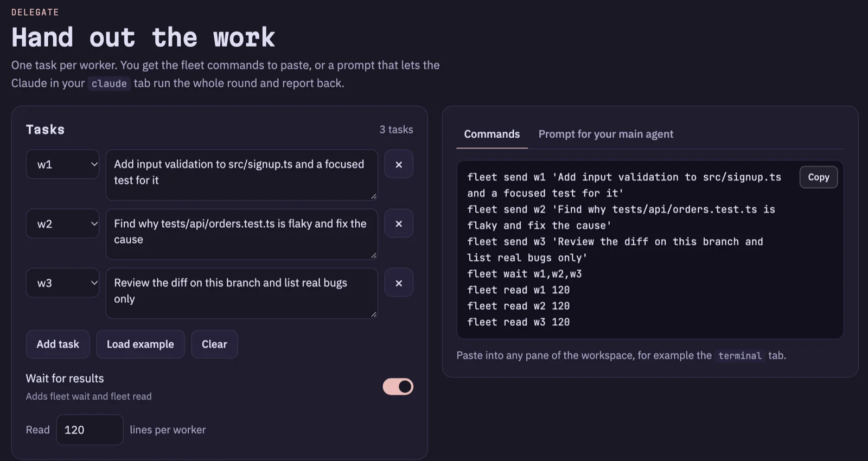
Task: Grab resize handle of the signup.ts task box
Action: (373, 196)
